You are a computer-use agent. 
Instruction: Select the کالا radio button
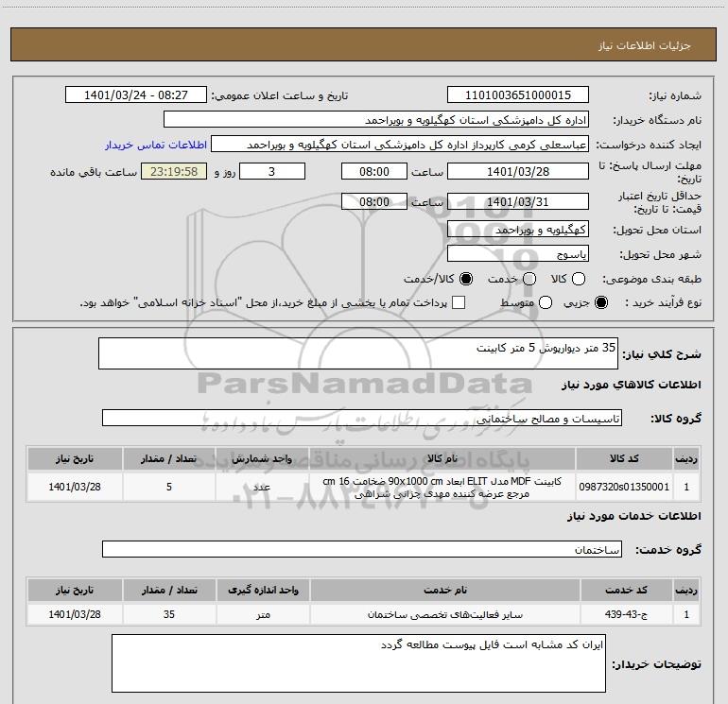tap(579, 279)
